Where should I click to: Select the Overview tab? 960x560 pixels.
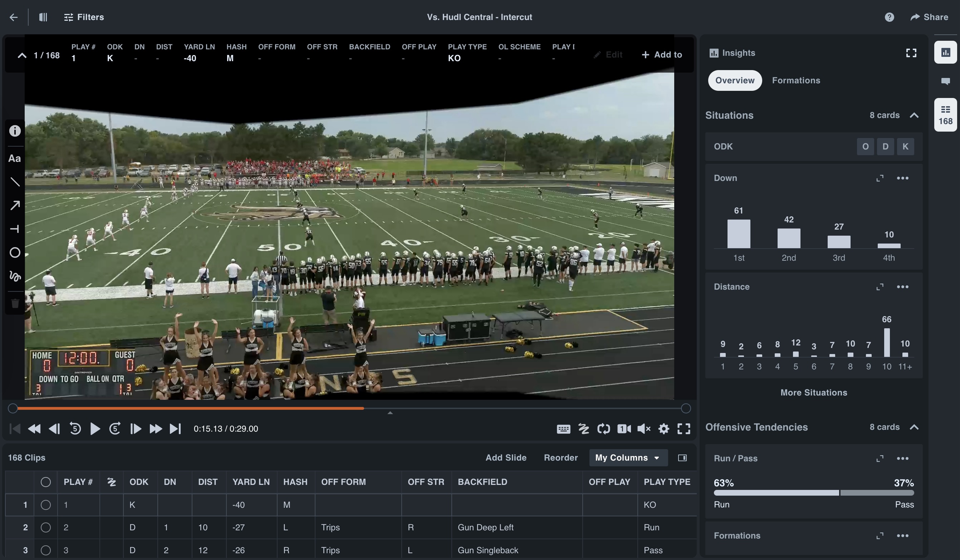pyautogui.click(x=735, y=80)
